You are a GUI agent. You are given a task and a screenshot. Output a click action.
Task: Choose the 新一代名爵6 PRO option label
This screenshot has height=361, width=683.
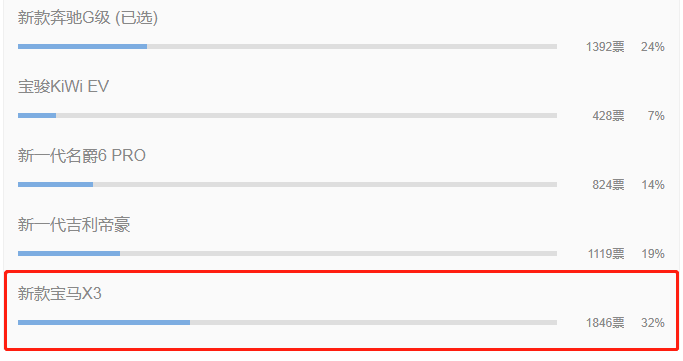(x=81, y=155)
